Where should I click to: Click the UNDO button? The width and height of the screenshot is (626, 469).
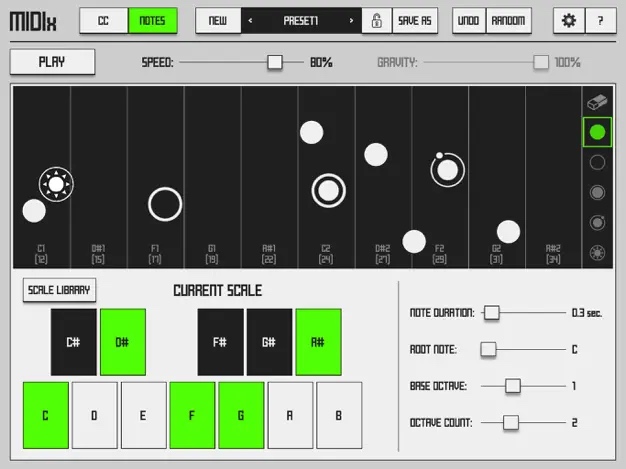point(469,20)
